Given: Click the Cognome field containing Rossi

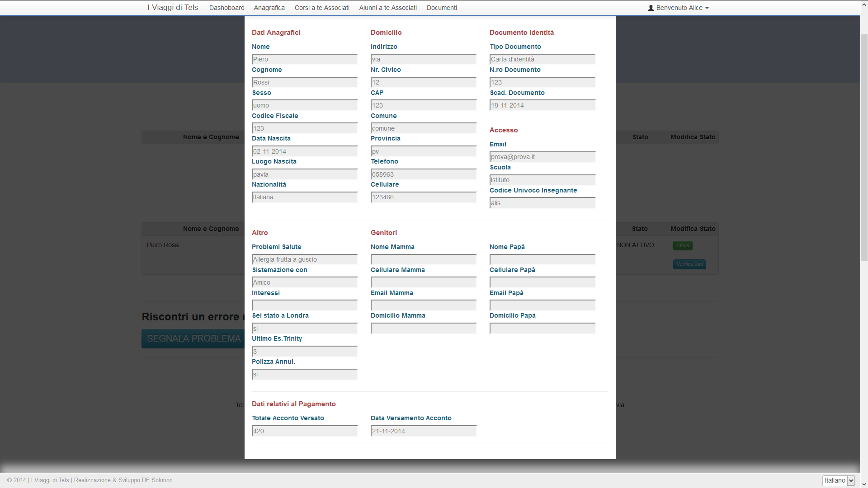Looking at the screenshot, I should coord(304,82).
